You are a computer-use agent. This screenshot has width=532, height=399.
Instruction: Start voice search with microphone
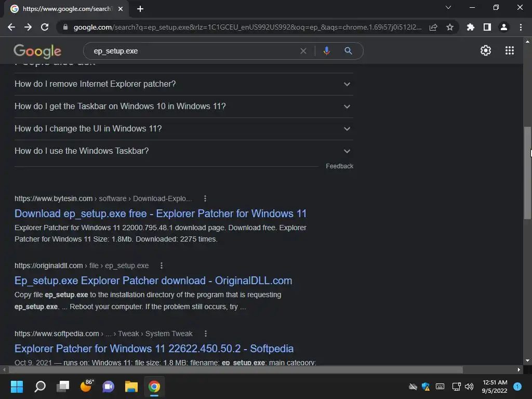click(327, 51)
